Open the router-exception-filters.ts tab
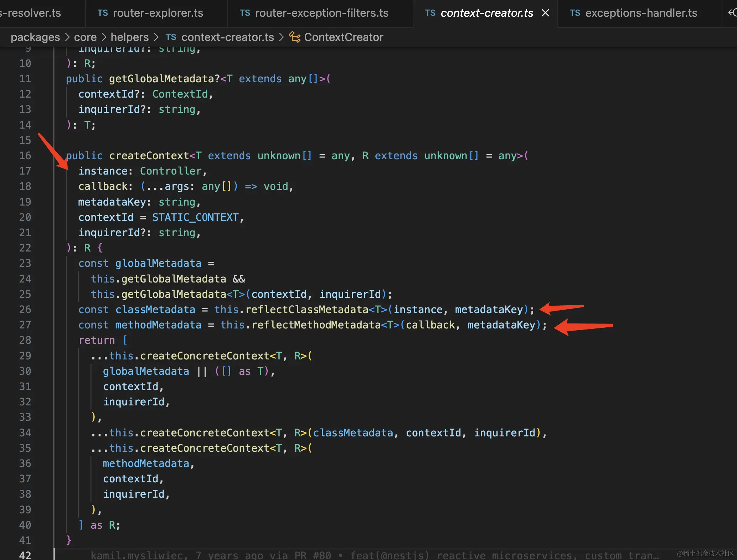The width and height of the screenshot is (737, 560). click(x=320, y=13)
